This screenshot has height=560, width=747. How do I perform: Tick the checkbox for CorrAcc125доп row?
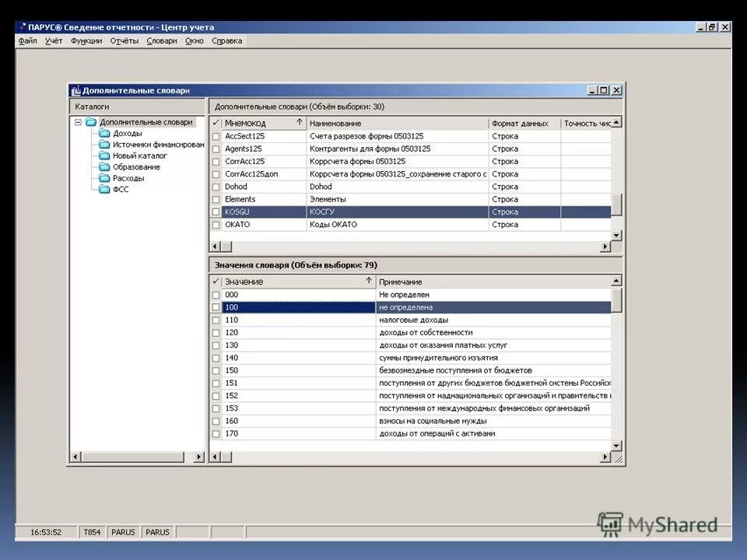click(x=216, y=174)
